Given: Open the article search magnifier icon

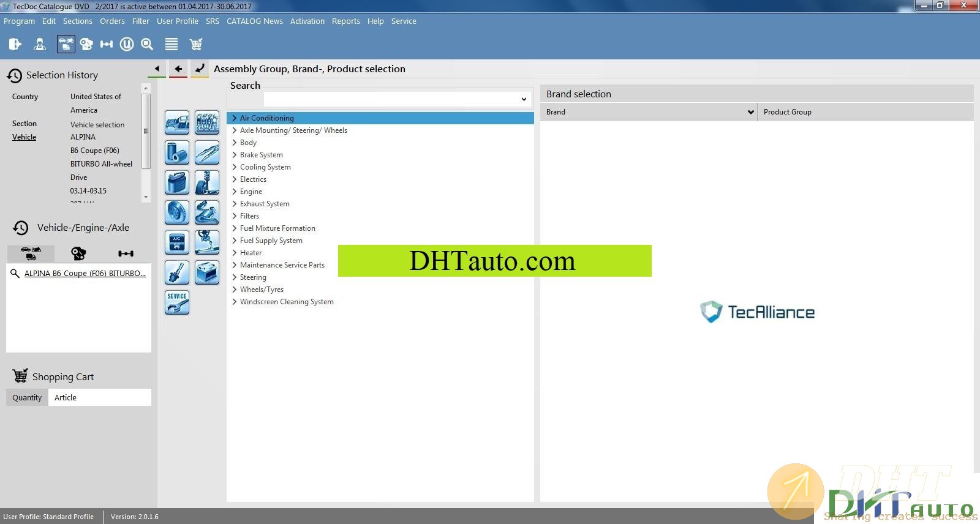Looking at the screenshot, I should [x=147, y=44].
